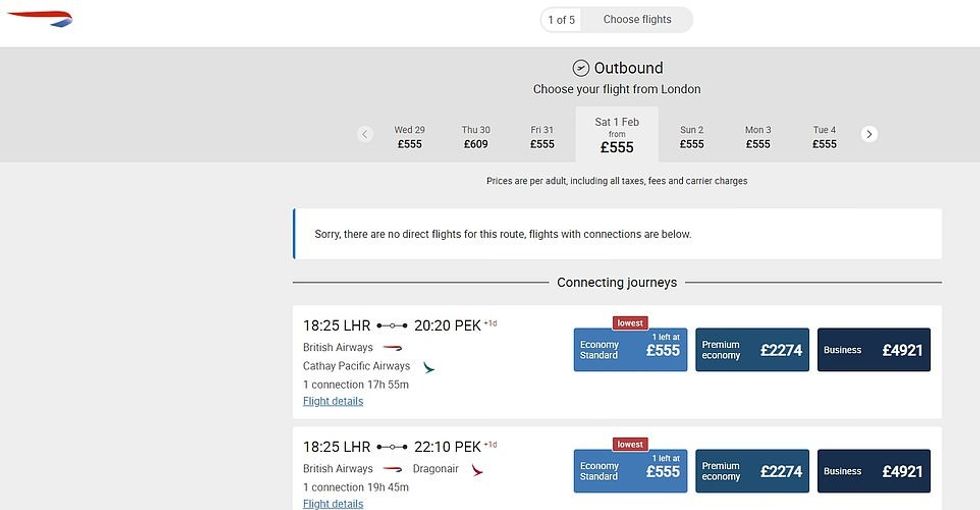Click the Outbound plane icon
The height and width of the screenshot is (510, 980).
click(581, 68)
